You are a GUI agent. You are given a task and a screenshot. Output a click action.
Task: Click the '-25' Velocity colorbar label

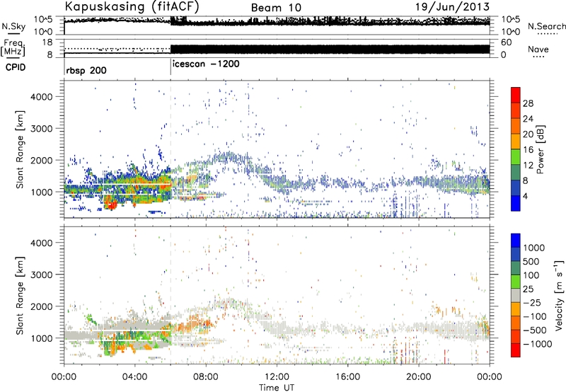click(x=532, y=302)
